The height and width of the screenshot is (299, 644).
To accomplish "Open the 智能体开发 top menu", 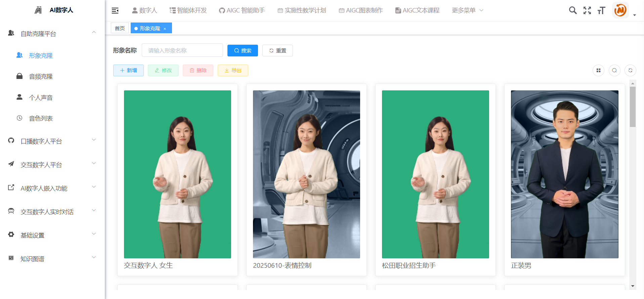I will (188, 10).
